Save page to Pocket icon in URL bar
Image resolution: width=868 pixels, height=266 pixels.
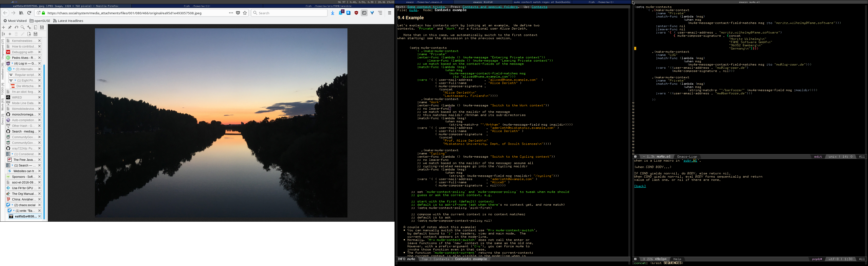(238, 13)
